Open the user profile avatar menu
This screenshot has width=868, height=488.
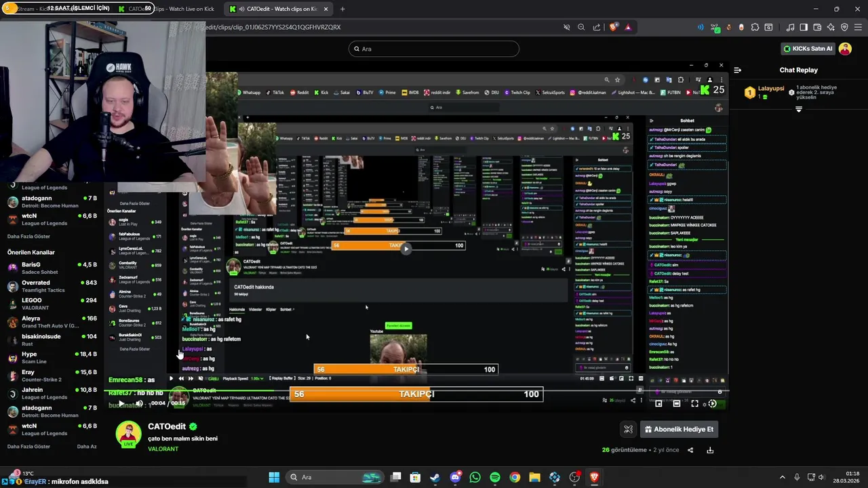[x=845, y=49]
